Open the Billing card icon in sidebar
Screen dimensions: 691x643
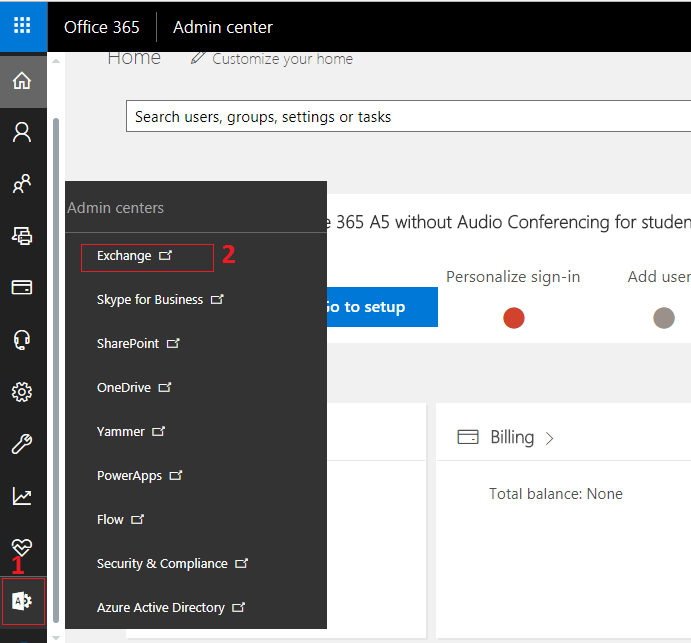pos(22,288)
